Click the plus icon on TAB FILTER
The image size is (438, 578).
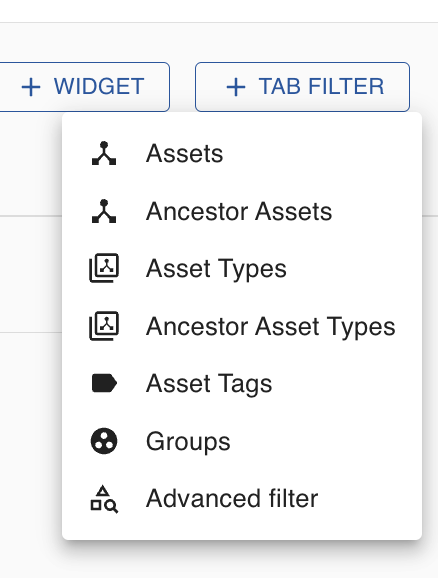click(x=236, y=87)
